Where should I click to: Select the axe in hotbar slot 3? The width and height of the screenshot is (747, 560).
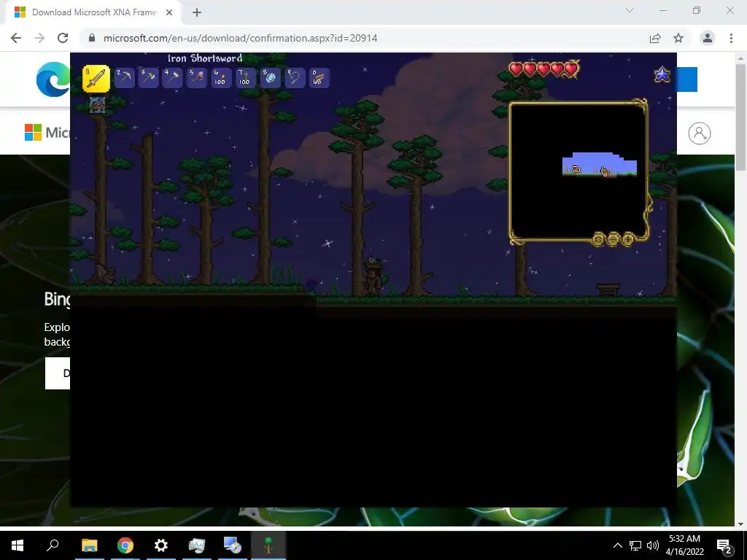tap(149, 78)
